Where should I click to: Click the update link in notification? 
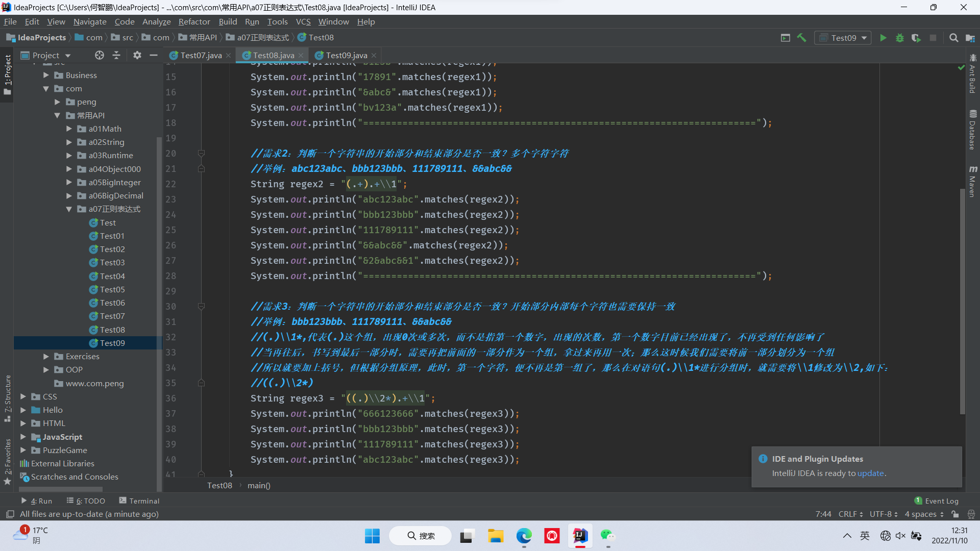[x=870, y=473]
